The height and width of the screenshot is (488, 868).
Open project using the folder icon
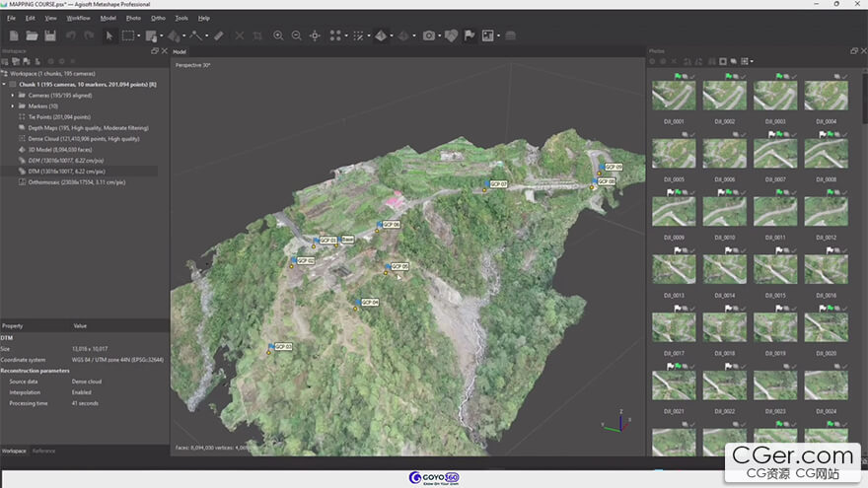[32, 35]
